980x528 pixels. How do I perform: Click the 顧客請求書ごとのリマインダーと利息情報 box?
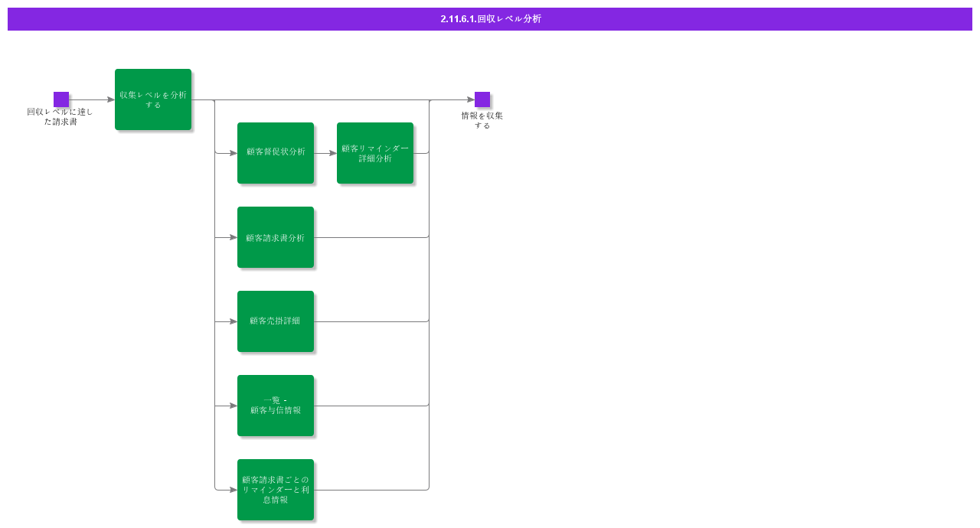276,490
